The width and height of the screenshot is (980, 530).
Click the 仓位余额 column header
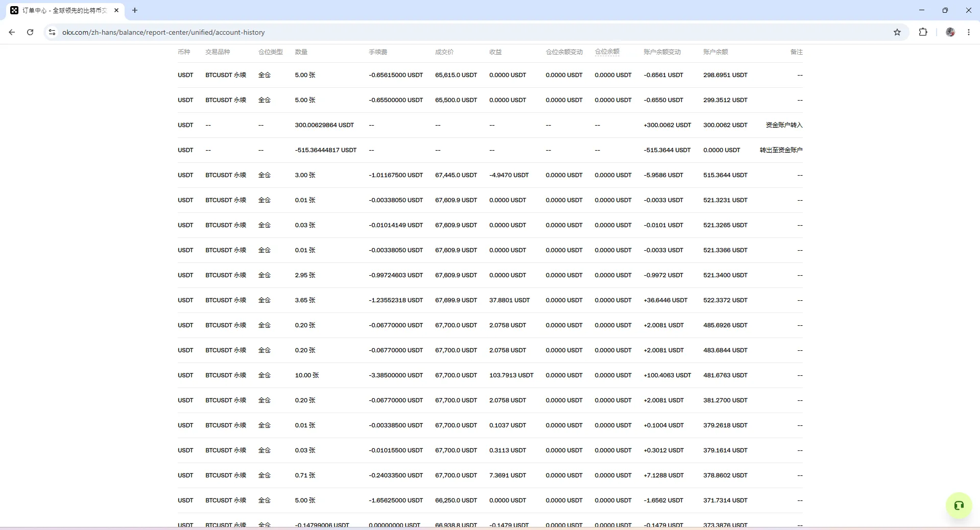607,52
